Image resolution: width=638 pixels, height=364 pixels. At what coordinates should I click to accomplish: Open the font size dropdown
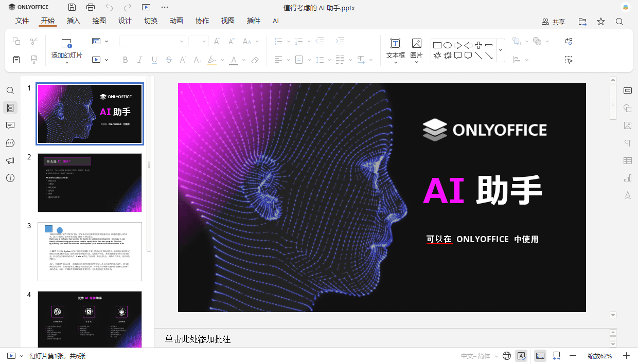coord(205,41)
